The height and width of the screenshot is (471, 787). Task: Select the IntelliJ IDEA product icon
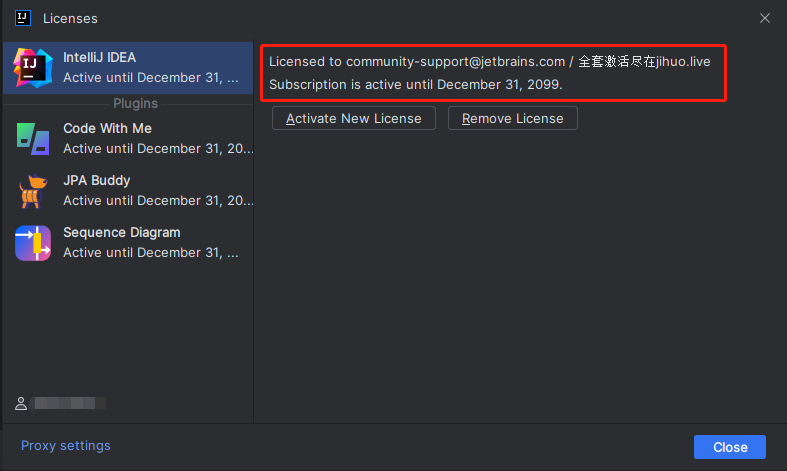coord(33,68)
